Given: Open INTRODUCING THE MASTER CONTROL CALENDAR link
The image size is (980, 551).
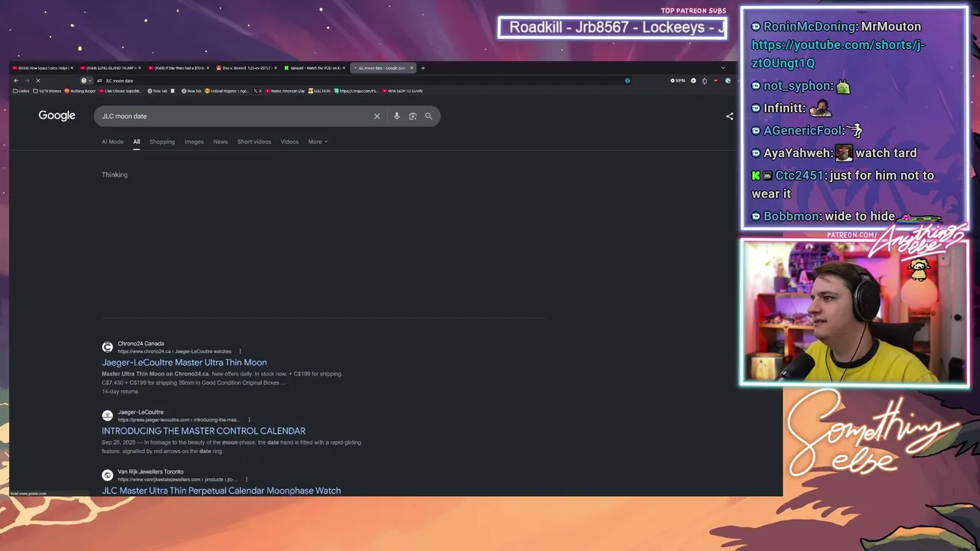Looking at the screenshot, I should [x=204, y=431].
